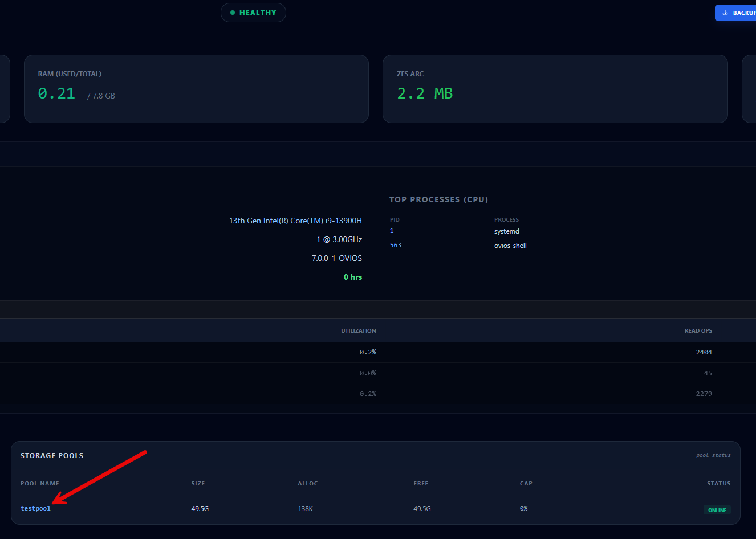Click the systemd process name
Viewport: 756px width, 539px height.
(x=507, y=231)
